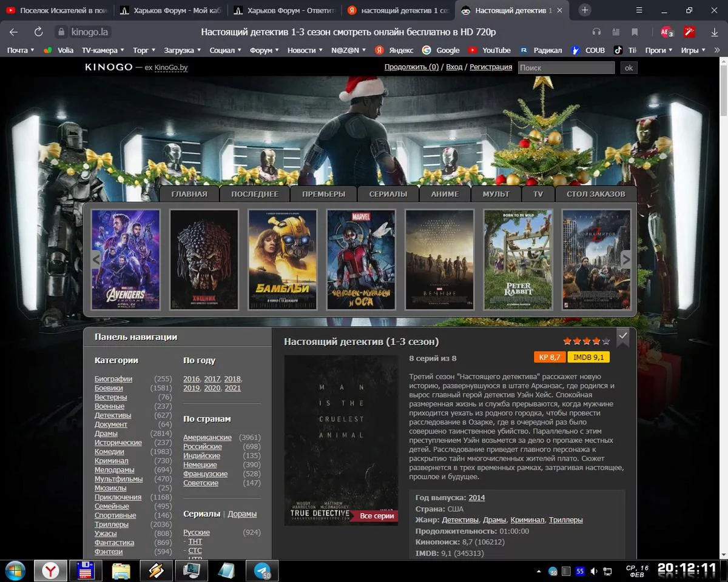
Task: Rate the series with the fifth star
Action: pos(605,341)
